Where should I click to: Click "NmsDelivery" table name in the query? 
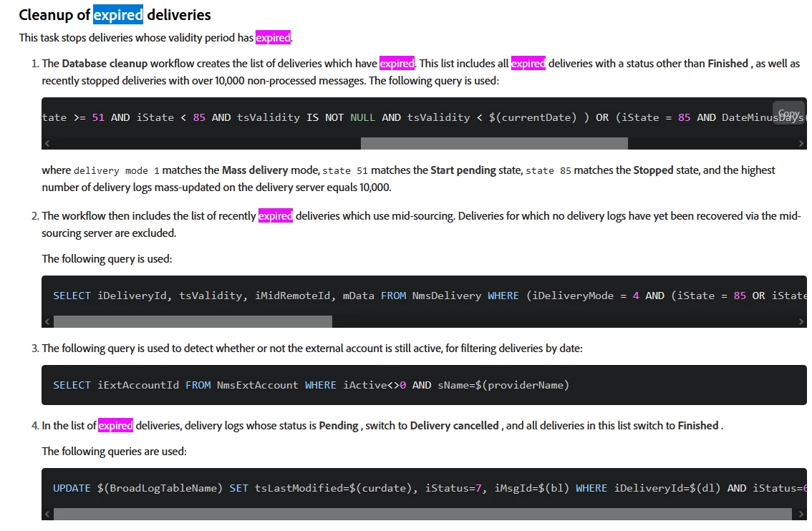pos(446,296)
